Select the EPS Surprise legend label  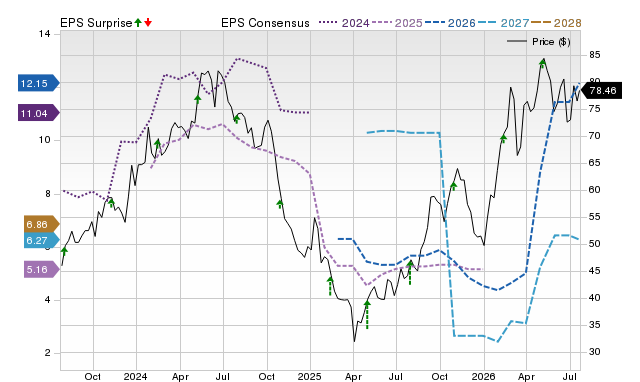coord(96,23)
